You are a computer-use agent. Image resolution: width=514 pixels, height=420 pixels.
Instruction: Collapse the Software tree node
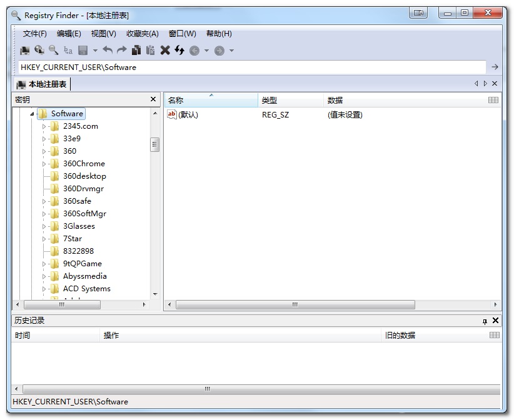pos(33,114)
